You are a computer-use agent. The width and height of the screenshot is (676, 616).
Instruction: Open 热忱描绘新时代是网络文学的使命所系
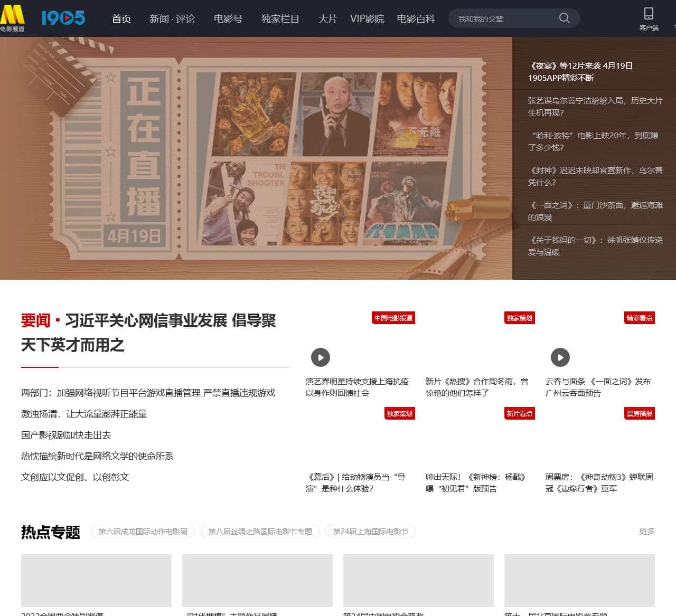pos(98,456)
